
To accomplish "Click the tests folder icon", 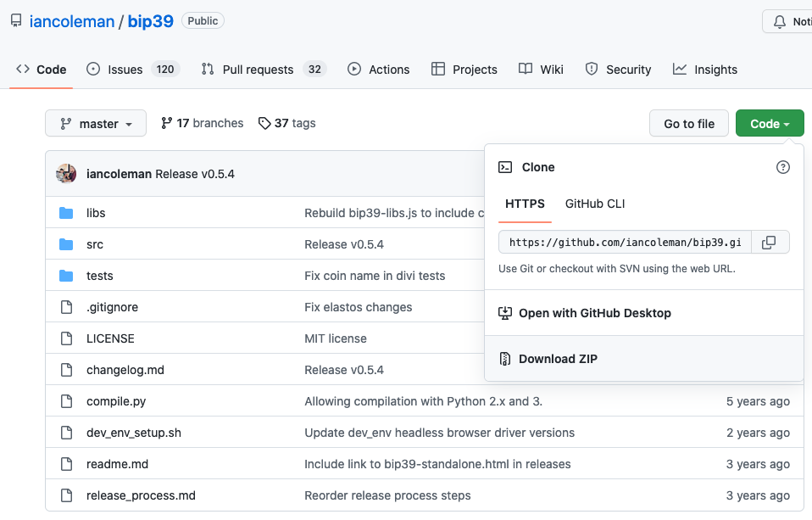I will [66, 276].
